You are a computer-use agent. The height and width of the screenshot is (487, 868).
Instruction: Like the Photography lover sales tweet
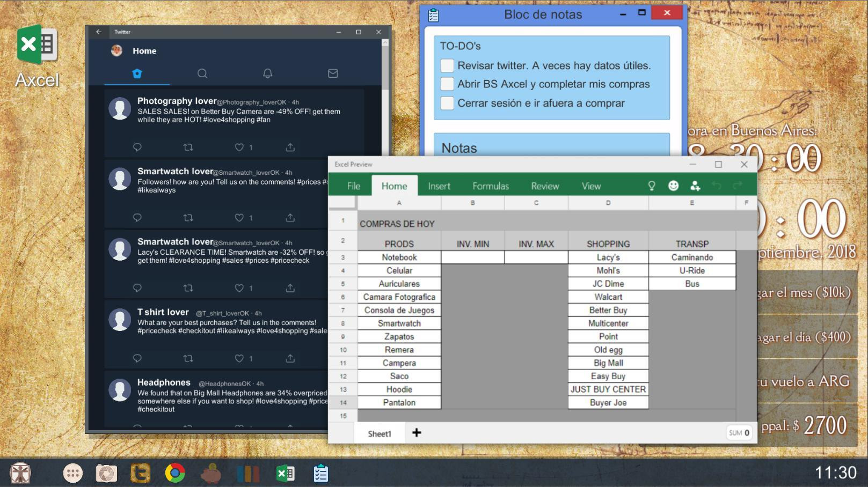click(x=239, y=147)
